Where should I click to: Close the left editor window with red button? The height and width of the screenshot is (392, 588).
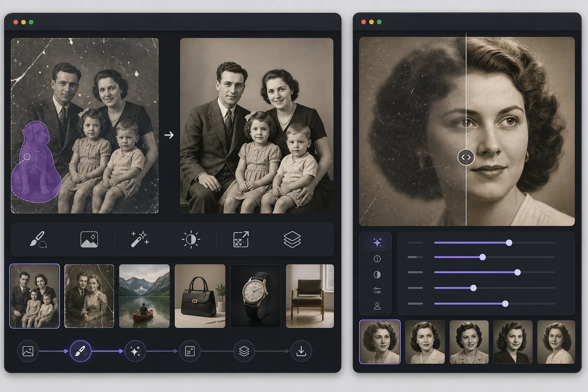click(x=16, y=22)
